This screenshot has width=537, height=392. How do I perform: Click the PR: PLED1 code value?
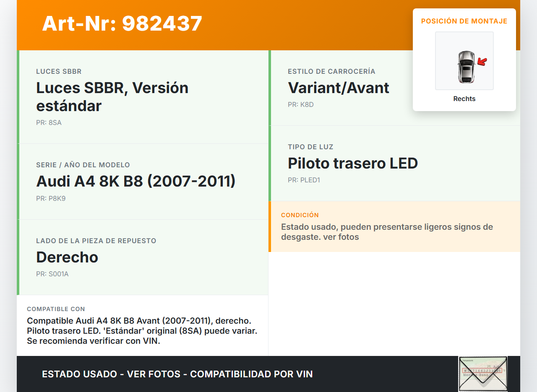[304, 179]
